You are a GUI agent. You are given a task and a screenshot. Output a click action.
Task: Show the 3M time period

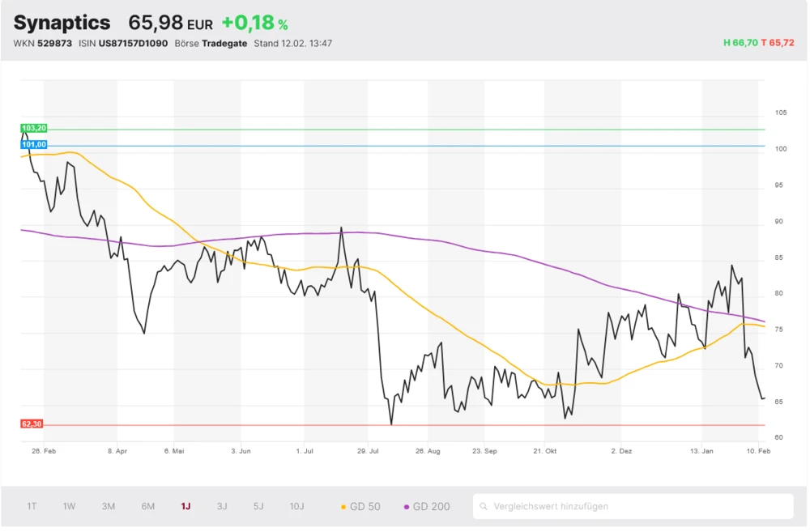[109, 506]
